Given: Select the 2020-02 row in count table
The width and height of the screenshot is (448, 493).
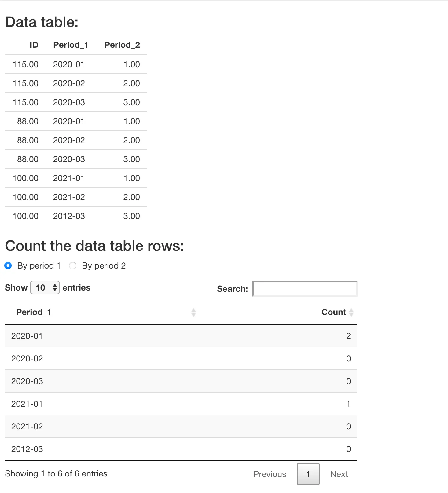Looking at the screenshot, I should [x=181, y=358].
